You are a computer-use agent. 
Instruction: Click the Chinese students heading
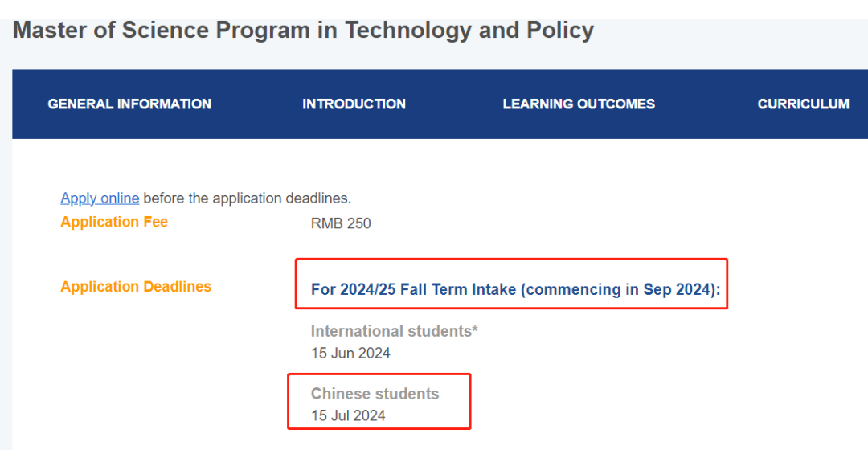coord(375,394)
